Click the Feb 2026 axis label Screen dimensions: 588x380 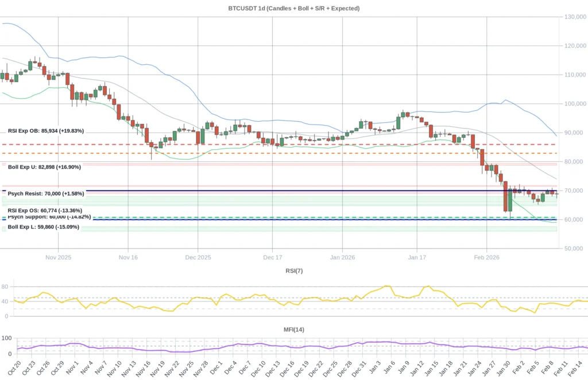pyautogui.click(x=486, y=257)
